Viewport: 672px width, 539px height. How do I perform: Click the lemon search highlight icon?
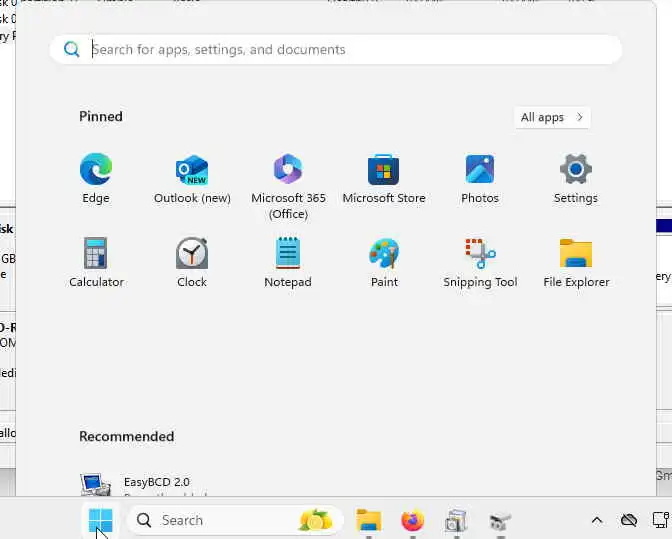tap(316, 520)
